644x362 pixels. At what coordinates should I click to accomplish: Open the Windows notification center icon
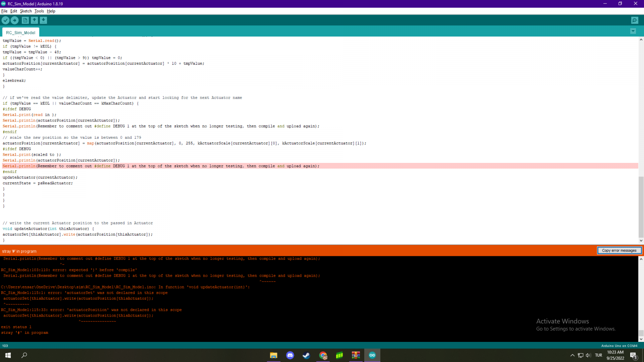coord(634,356)
